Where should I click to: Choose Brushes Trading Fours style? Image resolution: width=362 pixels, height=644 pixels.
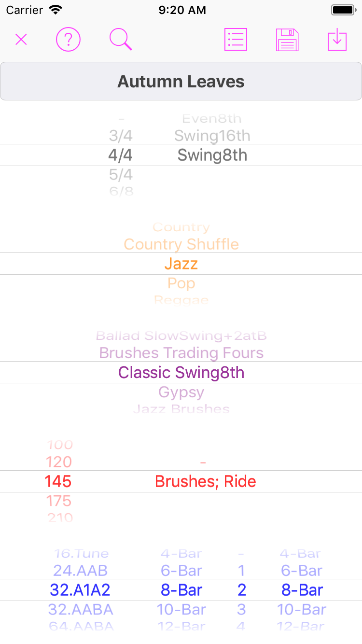coord(181,353)
